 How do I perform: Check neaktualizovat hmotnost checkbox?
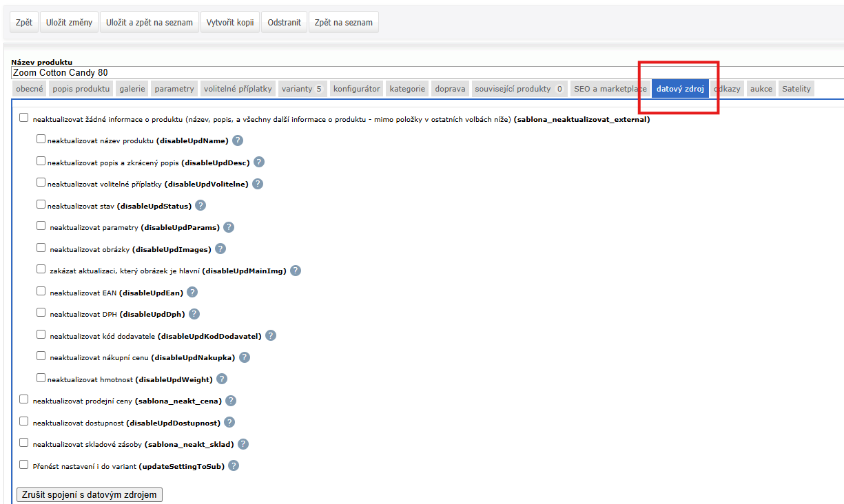pos(41,377)
